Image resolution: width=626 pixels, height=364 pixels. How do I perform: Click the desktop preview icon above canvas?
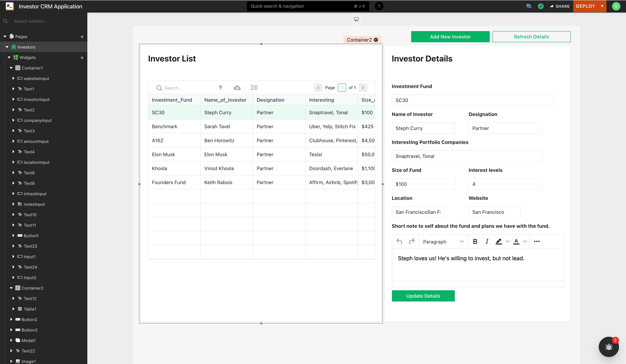(x=356, y=19)
